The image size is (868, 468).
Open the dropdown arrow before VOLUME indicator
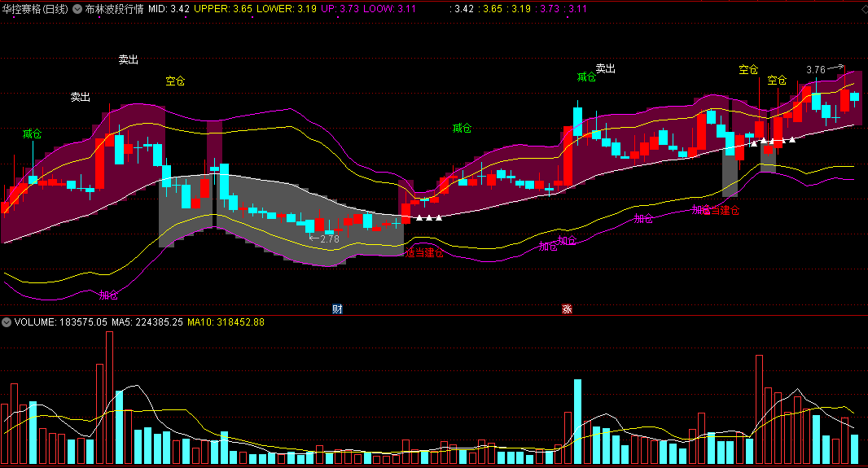coord(7,322)
